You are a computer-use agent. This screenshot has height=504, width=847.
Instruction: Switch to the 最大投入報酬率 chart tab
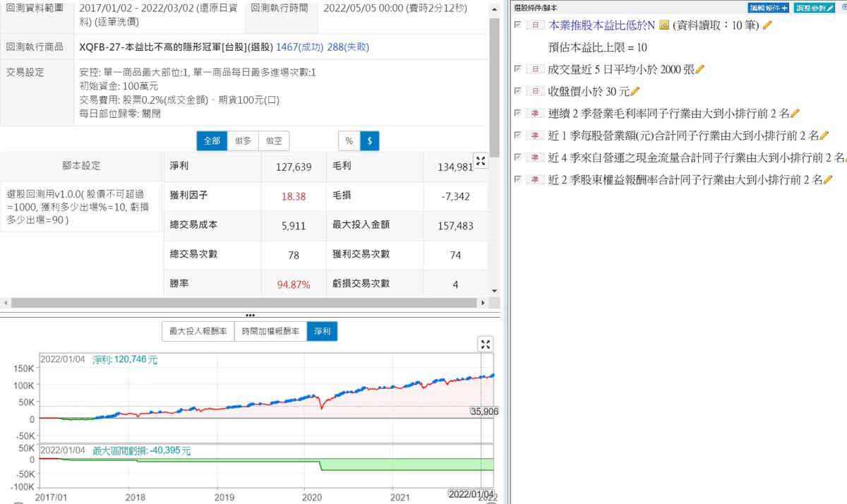[198, 331]
